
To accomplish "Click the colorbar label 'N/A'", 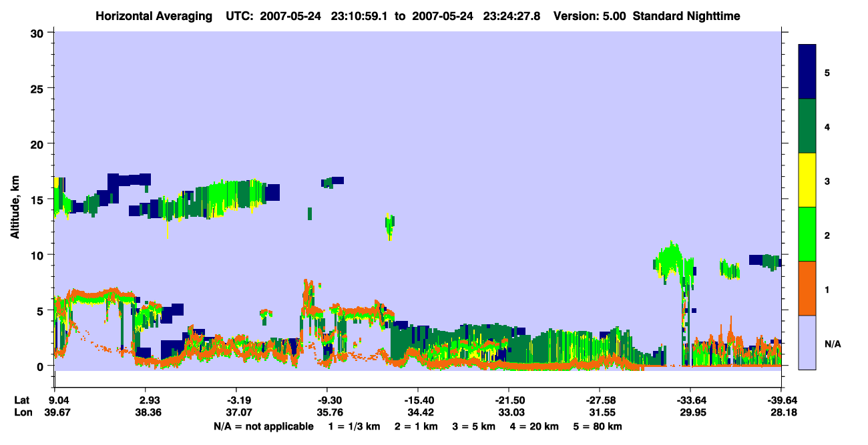I will tap(833, 344).
